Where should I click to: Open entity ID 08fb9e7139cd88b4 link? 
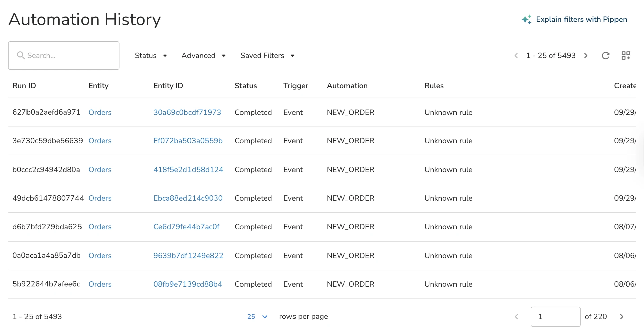click(187, 284)
